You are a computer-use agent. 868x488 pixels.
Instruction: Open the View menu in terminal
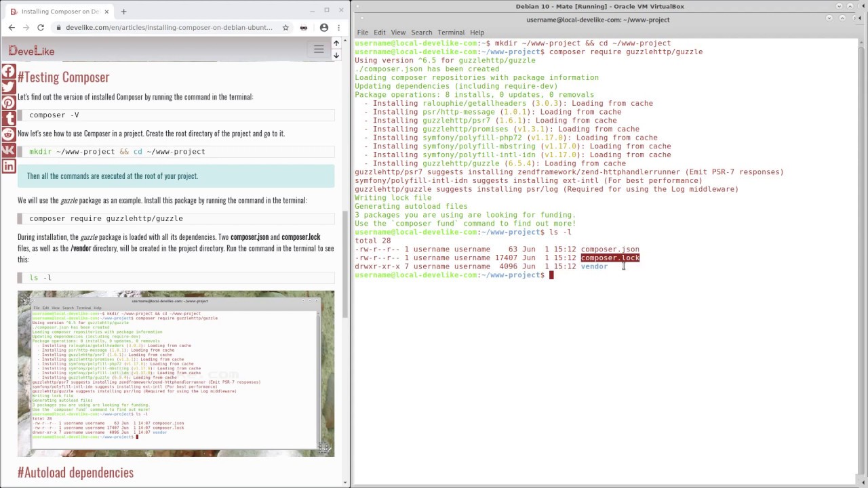tap(398, 33)
